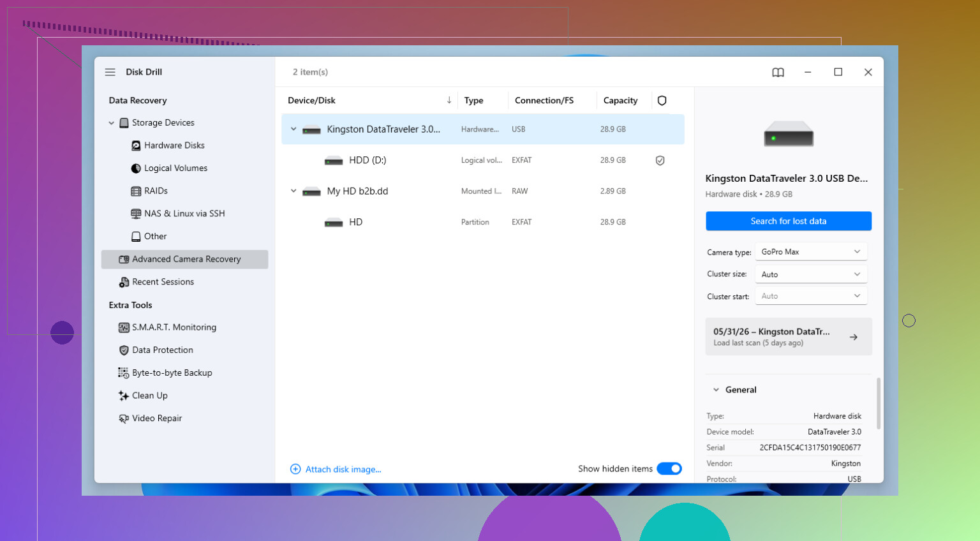980x541 pixels.
Task: Click the arrow on the last scan card
Action: 853,337
